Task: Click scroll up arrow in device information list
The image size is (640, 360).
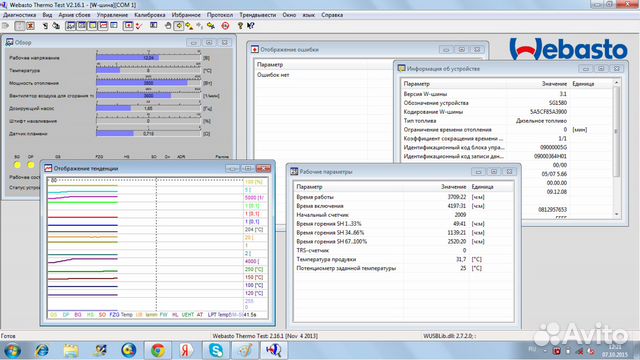Action: [616, 83]
